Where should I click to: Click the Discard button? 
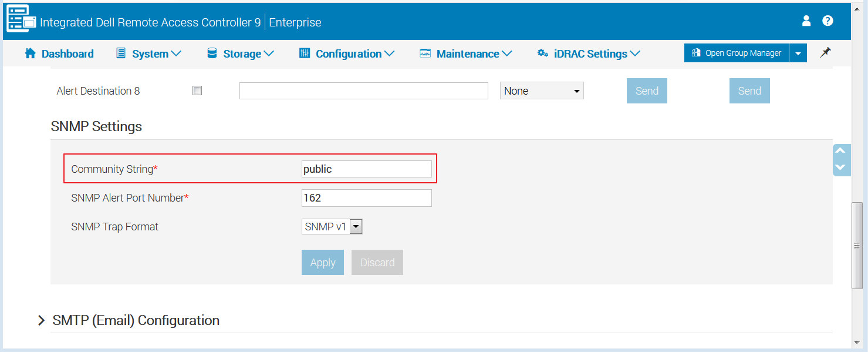click(377, 263)
